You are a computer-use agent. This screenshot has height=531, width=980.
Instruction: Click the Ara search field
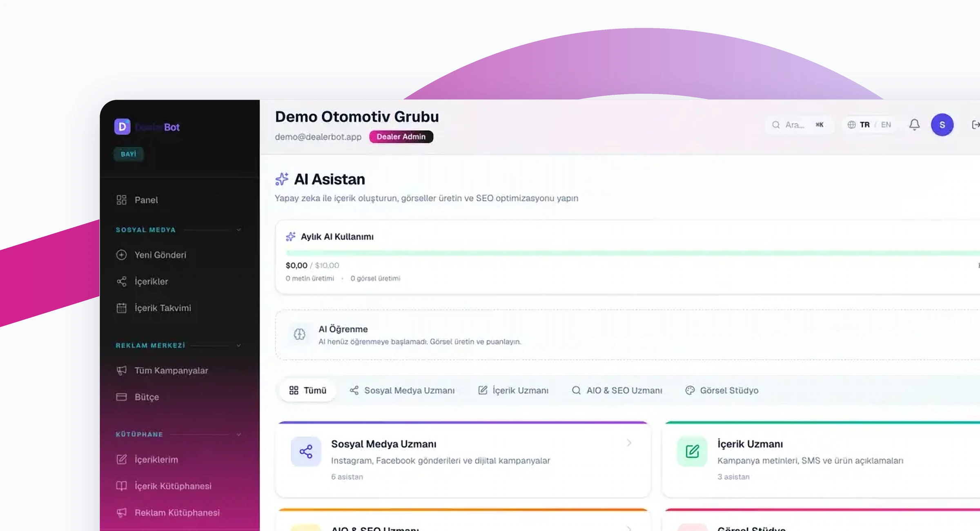click(x=799, y=125)
